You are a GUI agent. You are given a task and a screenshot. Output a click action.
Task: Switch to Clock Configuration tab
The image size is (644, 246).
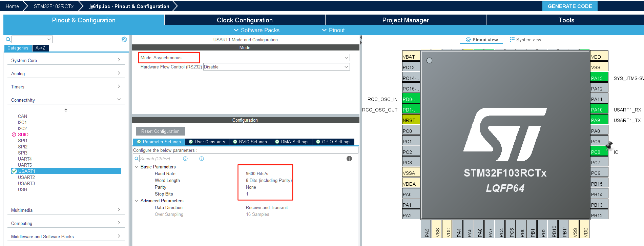pos(245,20)
